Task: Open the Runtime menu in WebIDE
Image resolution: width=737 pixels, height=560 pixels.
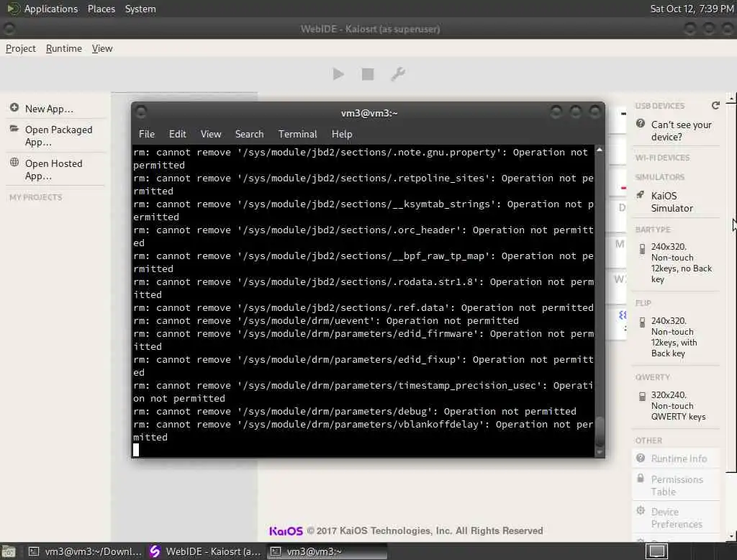Action: pyautogui.click(x=64, y=48)
